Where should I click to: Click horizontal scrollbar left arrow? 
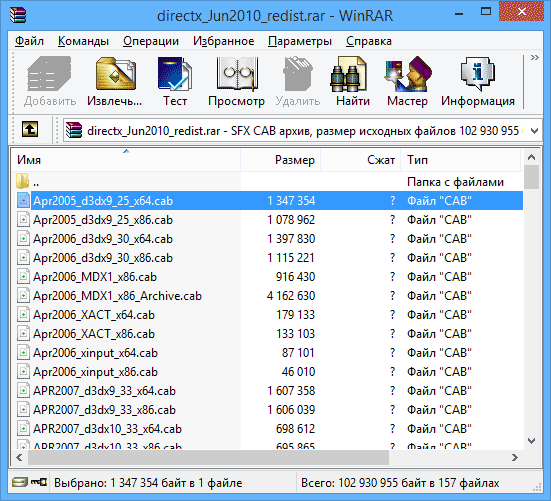(x=19, y=457)
